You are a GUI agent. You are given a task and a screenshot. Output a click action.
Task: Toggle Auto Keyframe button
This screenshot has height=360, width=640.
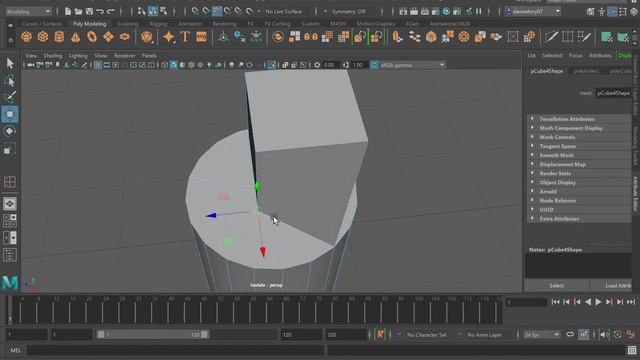(618, 335)
